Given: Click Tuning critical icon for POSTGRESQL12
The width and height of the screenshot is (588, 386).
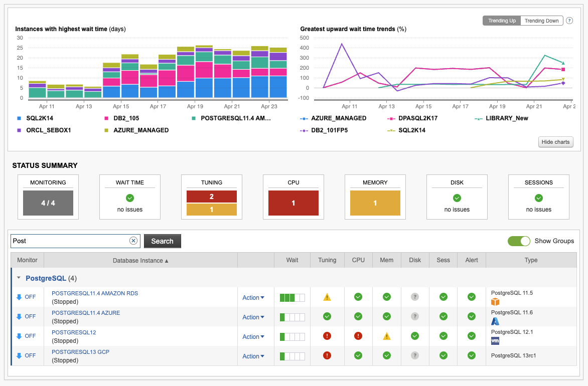Looking at the screenshot, I should coord(327,336).
